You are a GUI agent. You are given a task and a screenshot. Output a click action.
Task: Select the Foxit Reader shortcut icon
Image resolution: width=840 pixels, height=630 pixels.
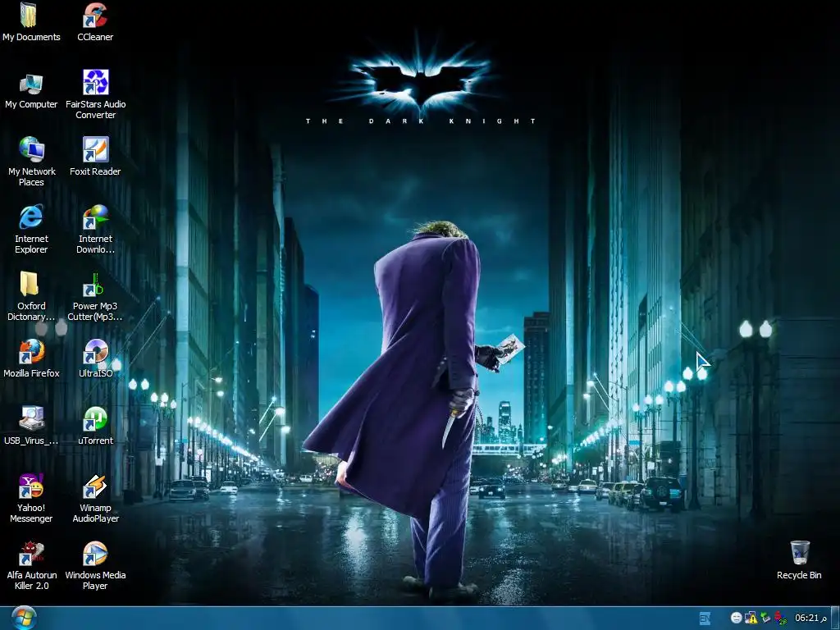pyautogui.click(x=95, y=149)
